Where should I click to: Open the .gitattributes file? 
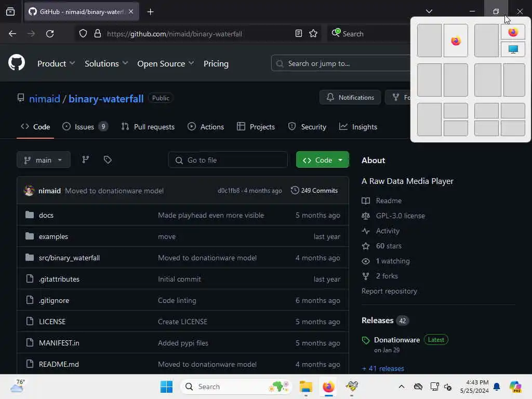click(59, 279)
